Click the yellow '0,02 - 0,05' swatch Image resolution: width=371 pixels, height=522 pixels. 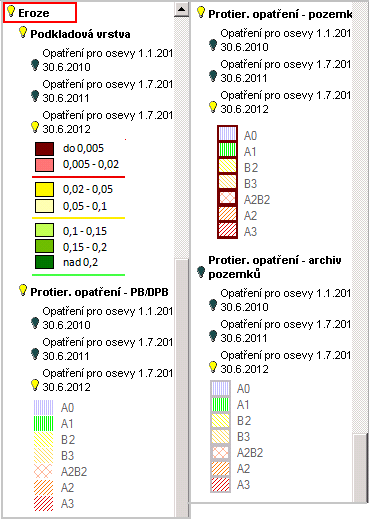pyautogui.click(x=44, y=189)
